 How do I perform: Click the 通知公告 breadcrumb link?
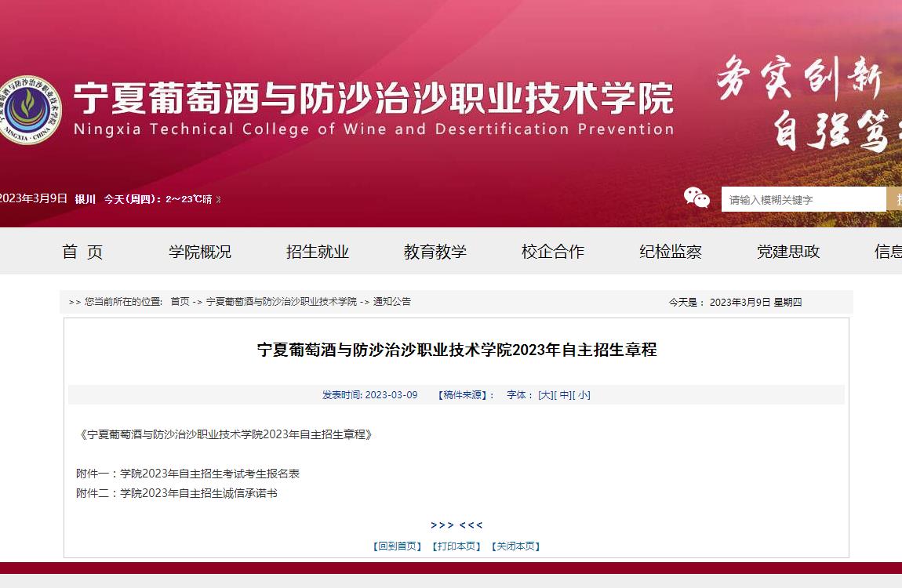coord(391,302)
